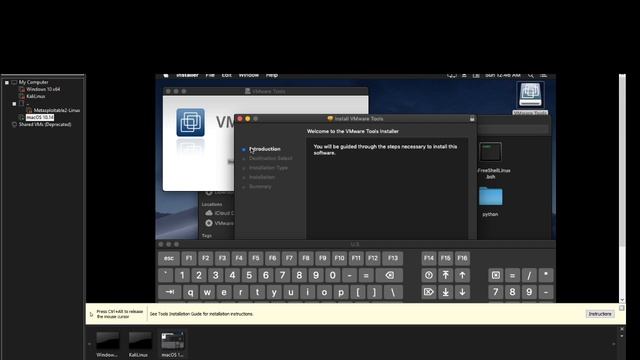
Task: Click the help/insert circled key icon
Action: coord(429,276)
